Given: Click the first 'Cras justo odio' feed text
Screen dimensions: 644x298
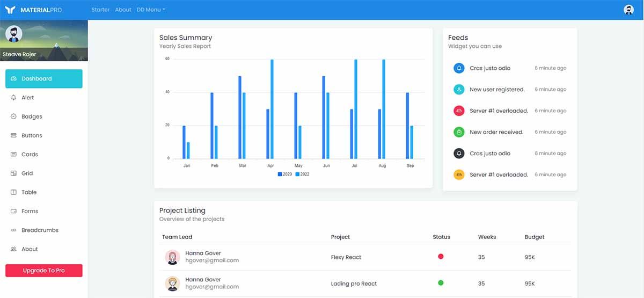Looking at the screenshot, I should point(490,68).
